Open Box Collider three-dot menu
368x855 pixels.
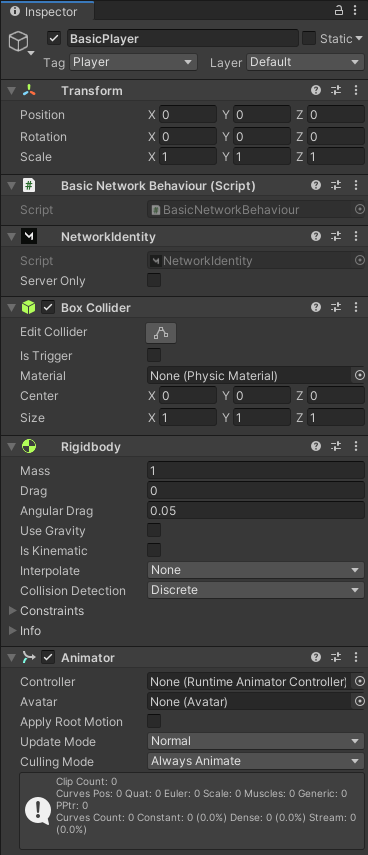click(356, 308)
